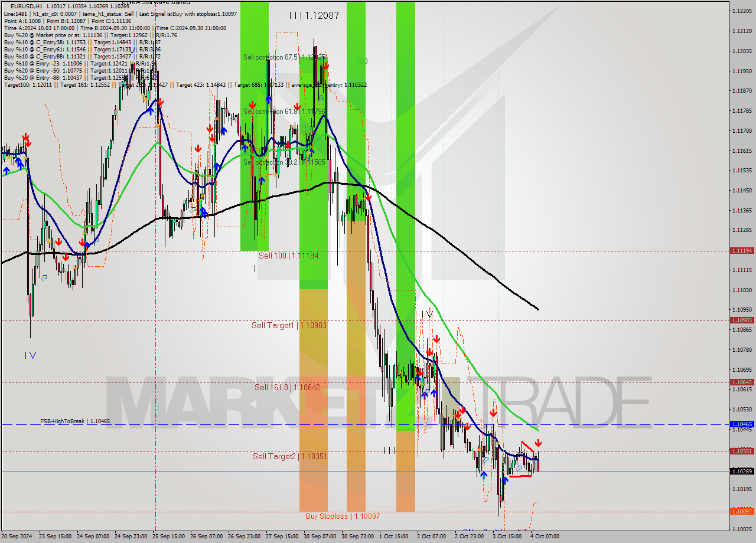Click the '27 Sep 15:00' time axis label
This screenshot has height=543, width=756.
[x=282, y=537]
